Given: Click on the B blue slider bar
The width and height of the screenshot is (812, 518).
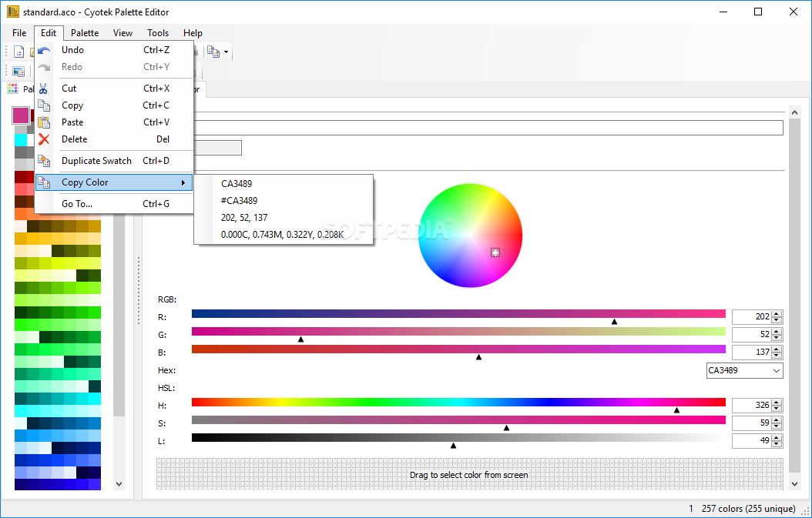Looking at the screenshot, I should click(x=458, y=349).
